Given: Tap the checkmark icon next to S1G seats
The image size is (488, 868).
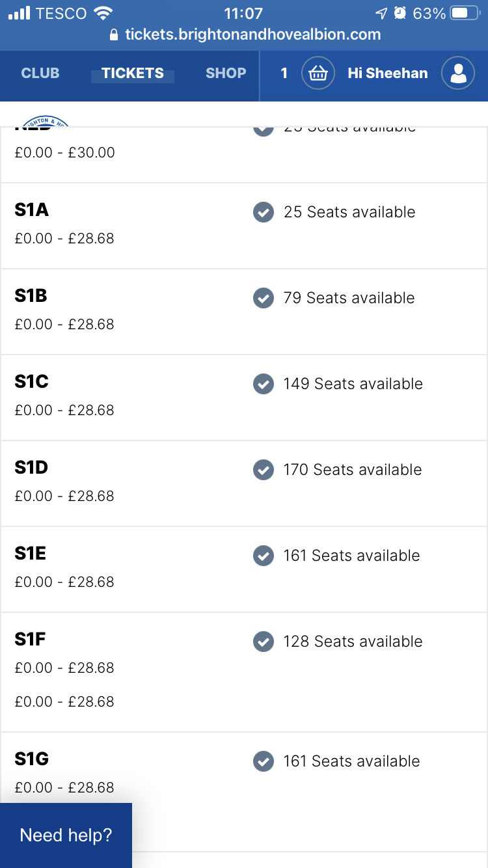Looking at the screenshot, I should tap(263, 761).
